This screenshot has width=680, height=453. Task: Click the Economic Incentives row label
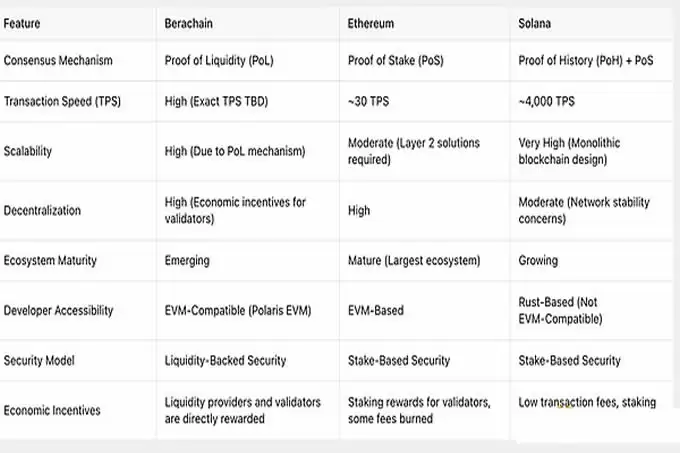coord(52,410)
